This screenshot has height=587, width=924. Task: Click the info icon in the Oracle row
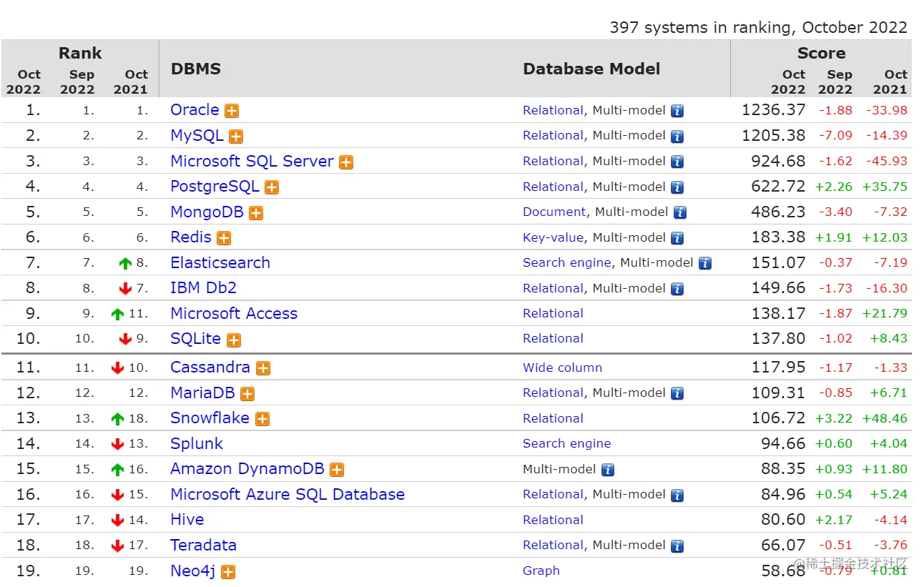pyautogui.click(x=677, y=111)
